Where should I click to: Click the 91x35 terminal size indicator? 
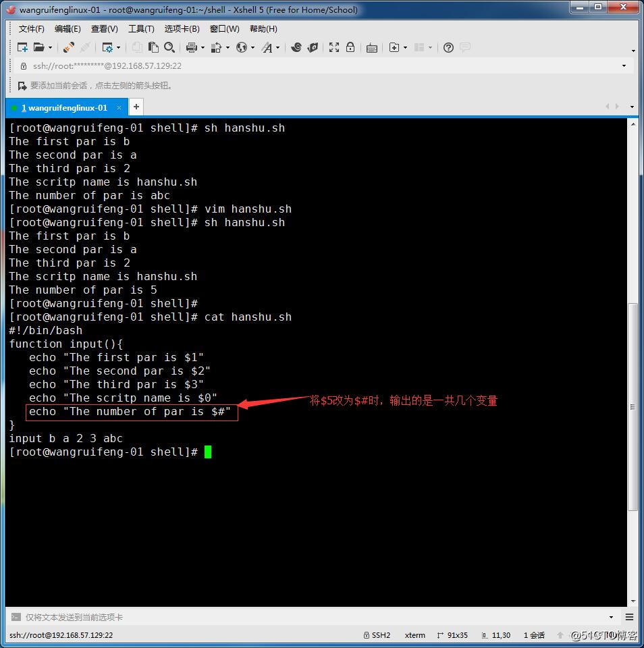tap(452, 635)
